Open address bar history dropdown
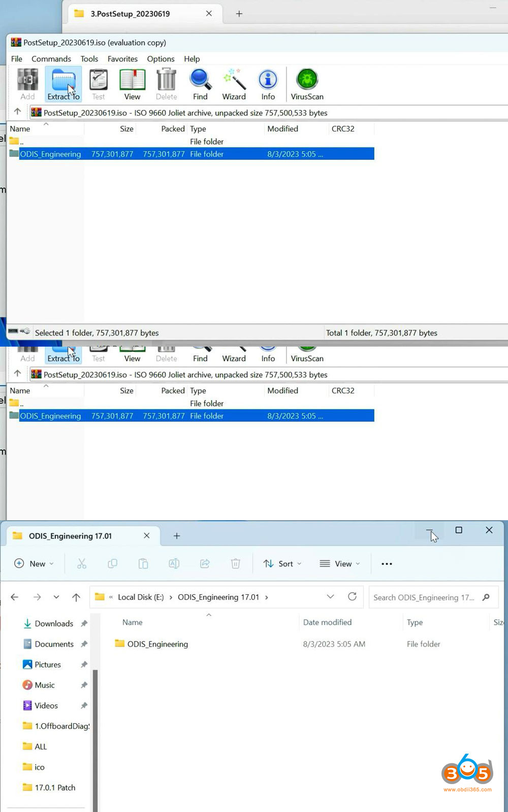Screen dimensions: 508x812 pos(331,597)
